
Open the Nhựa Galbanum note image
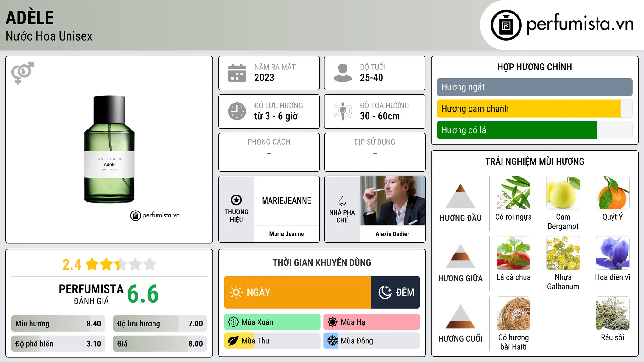pyautogui.click(x=563, y=253)
